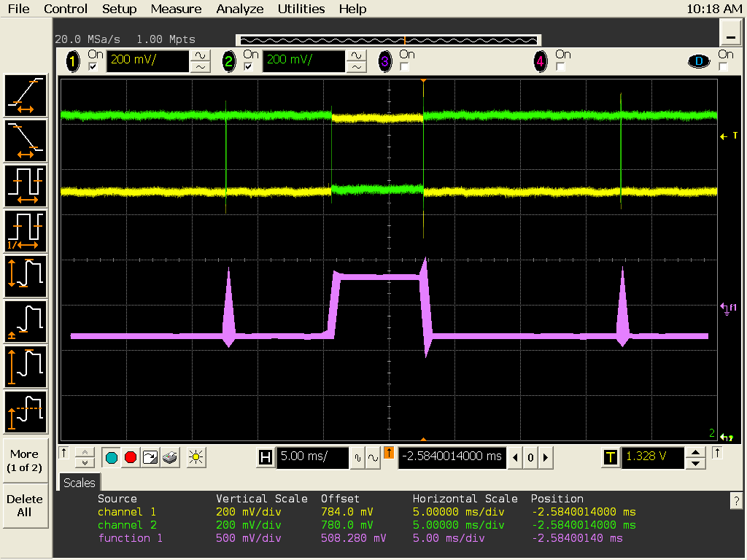Click the purple f1 function ground marker
Screen dimensions: 747x560
(729, 308)
